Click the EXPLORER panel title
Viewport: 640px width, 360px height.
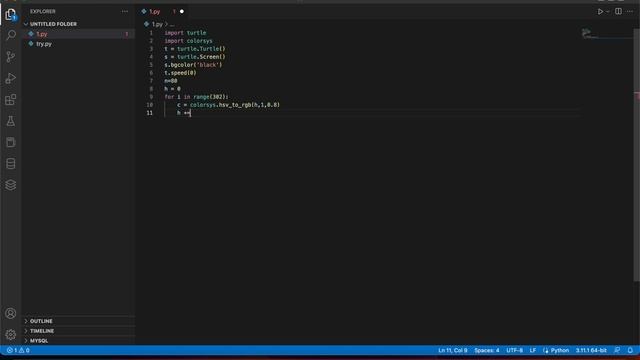pos(42,11)
